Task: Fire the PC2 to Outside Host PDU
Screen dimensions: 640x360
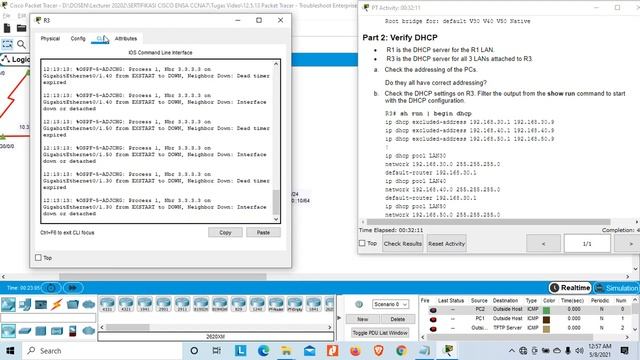Action: 433,310
